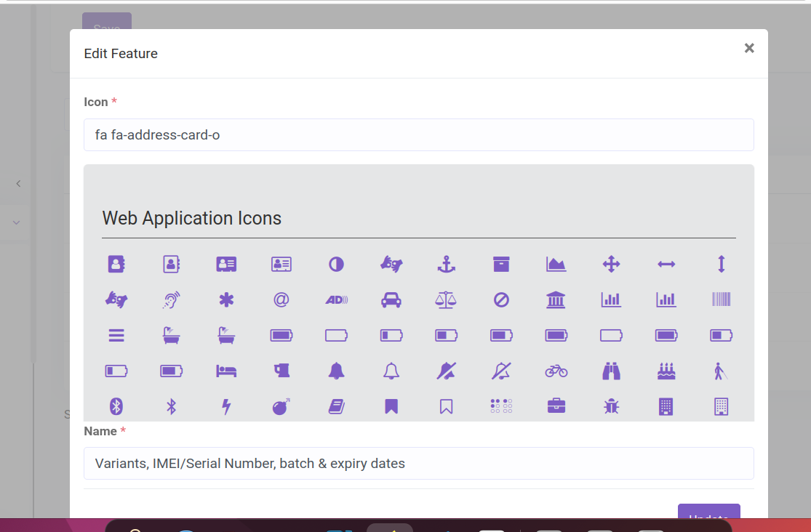Click the feature Name input field
The image size is (811, 532).
[x=418, y=464]
